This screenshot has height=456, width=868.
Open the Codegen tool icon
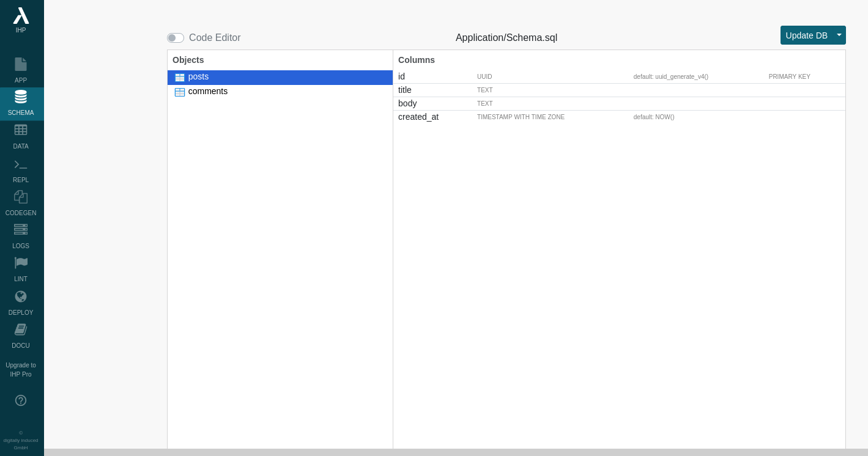click(x=21, y=197)
